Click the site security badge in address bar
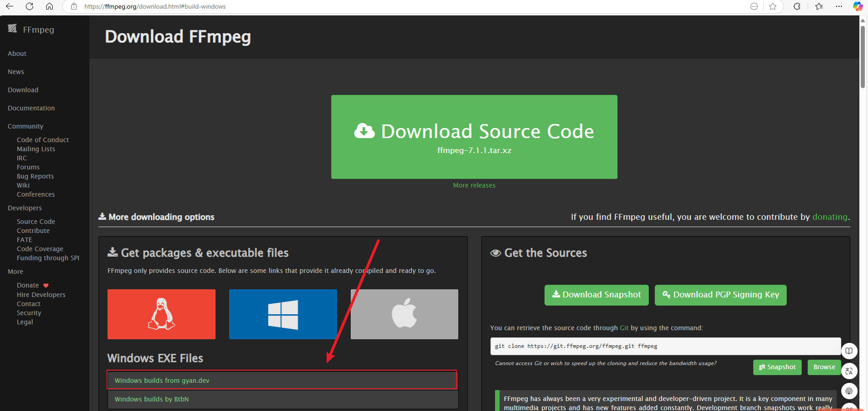Viewport: 868px width, 411px height. click(73, 6)
